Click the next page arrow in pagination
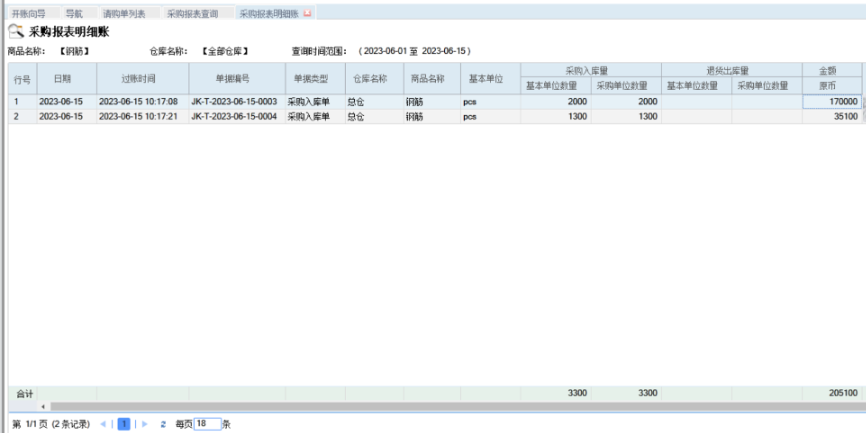866x433 pixels. (144, 424)
